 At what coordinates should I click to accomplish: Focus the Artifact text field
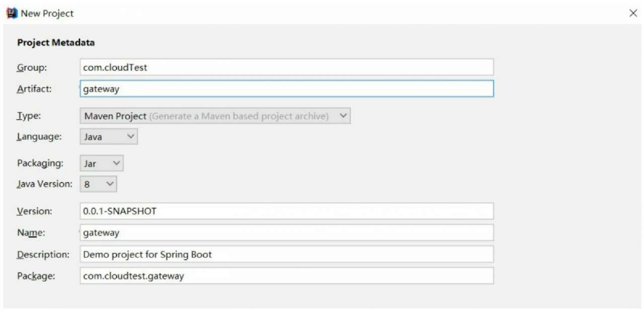click(x=287, y=89)
